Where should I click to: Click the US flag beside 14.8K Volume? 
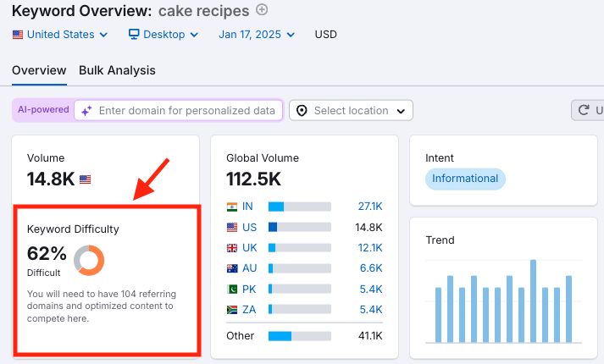point(85,179)
